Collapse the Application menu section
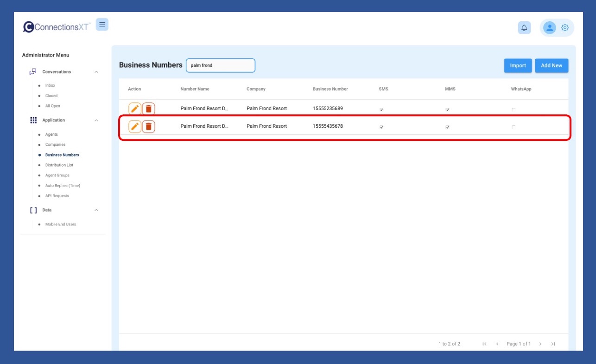This screenshot has width=596, height=364. point(96,120)
